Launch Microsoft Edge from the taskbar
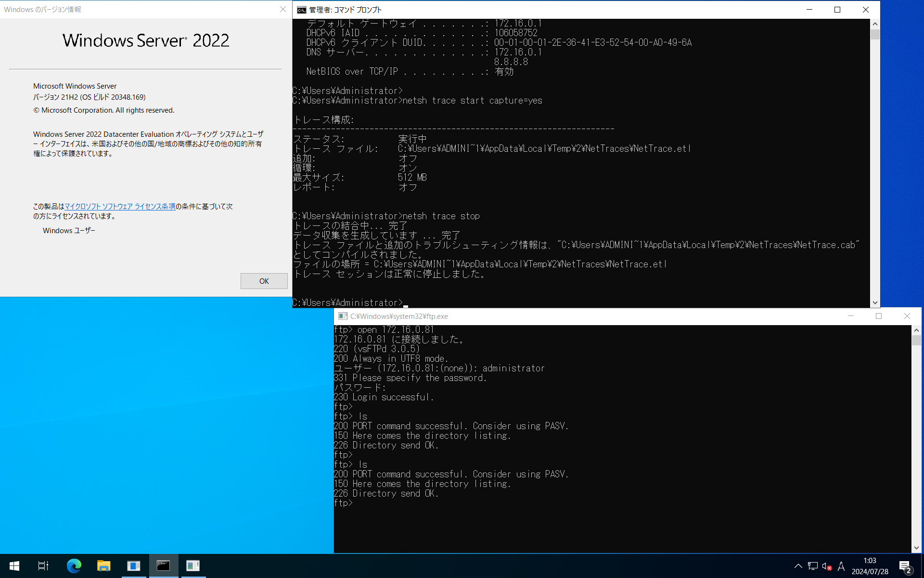924x578 pixels. pos(74,566)
